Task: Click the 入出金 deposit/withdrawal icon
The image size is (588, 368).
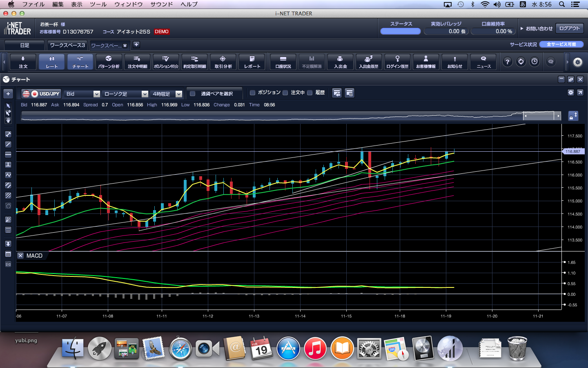Action: [x=340, y=62]
